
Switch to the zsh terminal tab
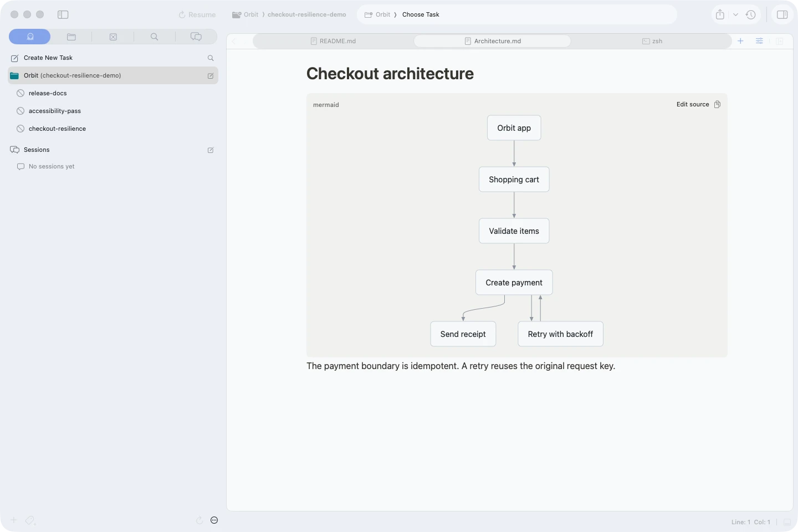pos(652,41)
